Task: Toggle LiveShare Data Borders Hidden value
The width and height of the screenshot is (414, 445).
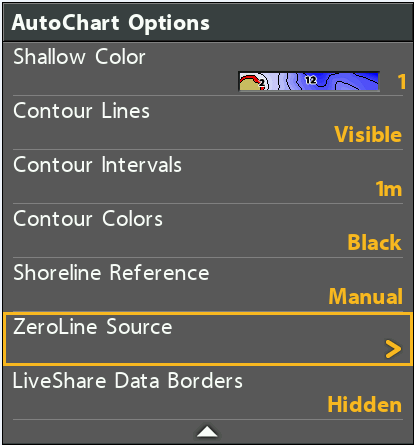Action: 365,405
